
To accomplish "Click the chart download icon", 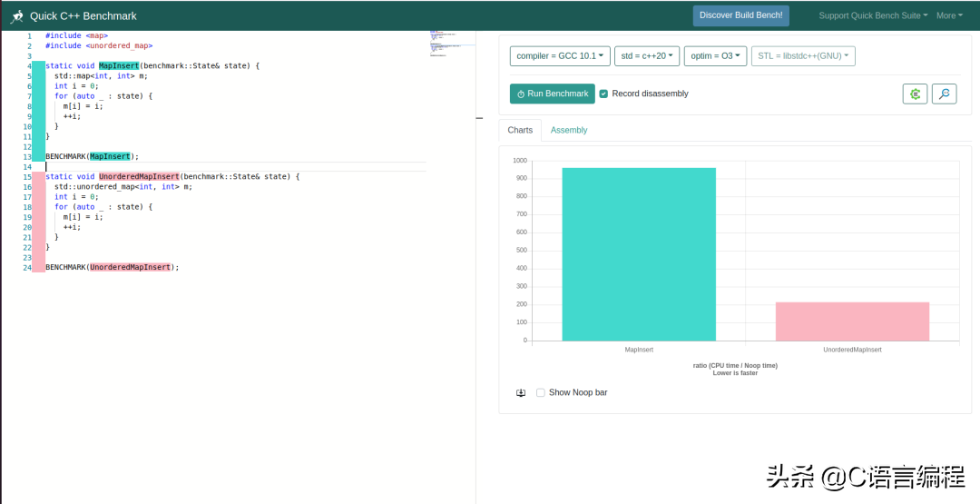I will click(x=521, y=392).
